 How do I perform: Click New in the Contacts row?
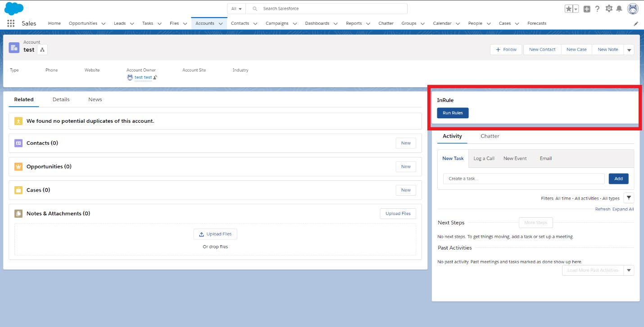pyautogui.click(x=406, y=143)
